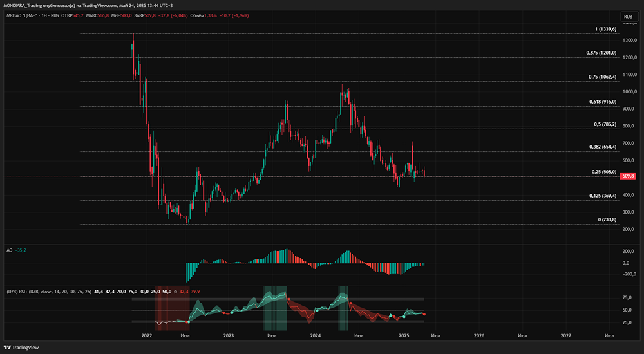Click the МИН 500,0 low value
This screenshot has width=644, height=354.
[x=122, y=15]
